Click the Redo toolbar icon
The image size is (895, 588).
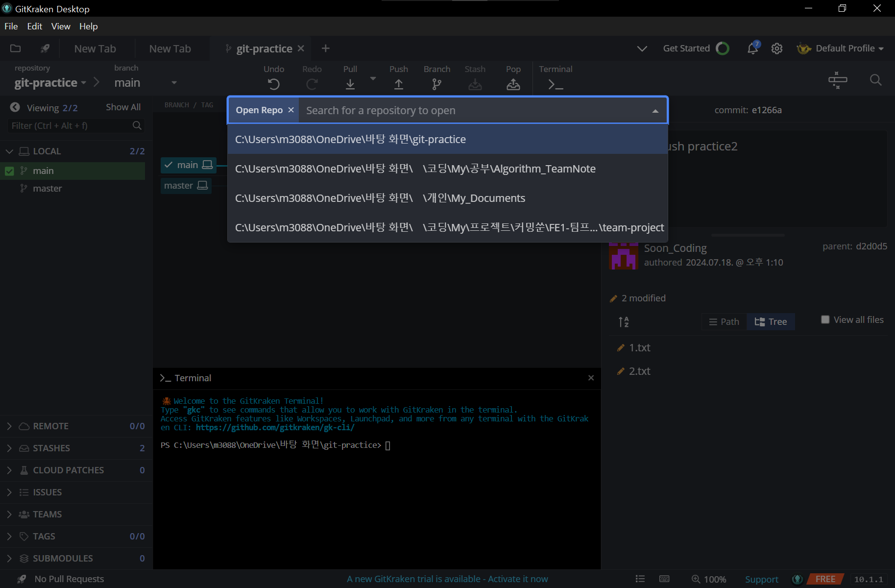[x=312, y=84]
